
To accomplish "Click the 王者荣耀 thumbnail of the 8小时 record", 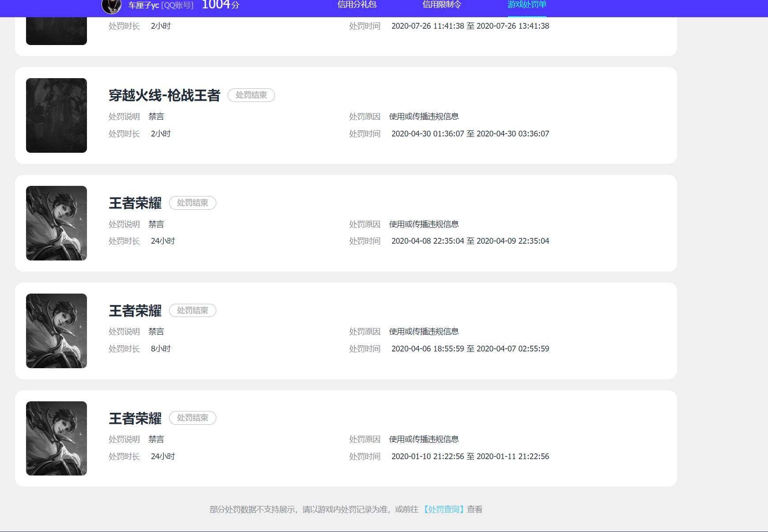I will (56, 331).
